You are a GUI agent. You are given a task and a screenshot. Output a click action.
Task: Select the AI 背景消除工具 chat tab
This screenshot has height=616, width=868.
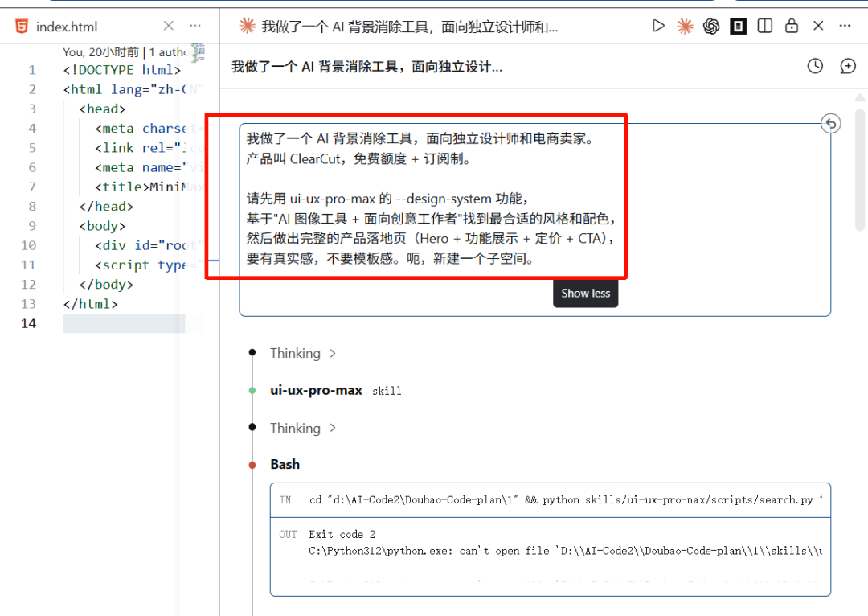tap(410, 27)
